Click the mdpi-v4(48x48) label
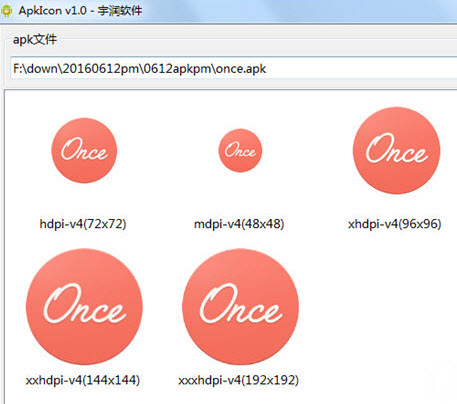This screenshot has width=457, height=404. click(239, 224)
